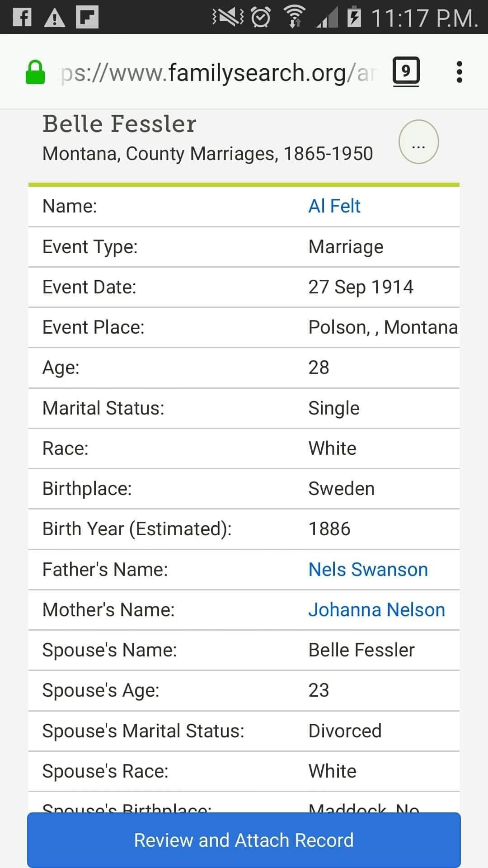Viewport: 488px width, 868px height.
Task: Tap the Belle Fessler record heading
Action: tap(119, 124)
